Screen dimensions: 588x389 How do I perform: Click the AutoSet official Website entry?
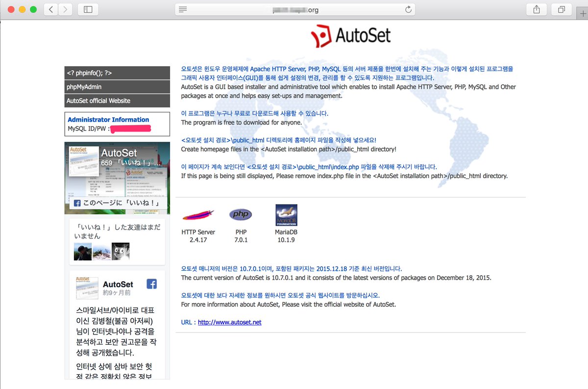[117, 101]
